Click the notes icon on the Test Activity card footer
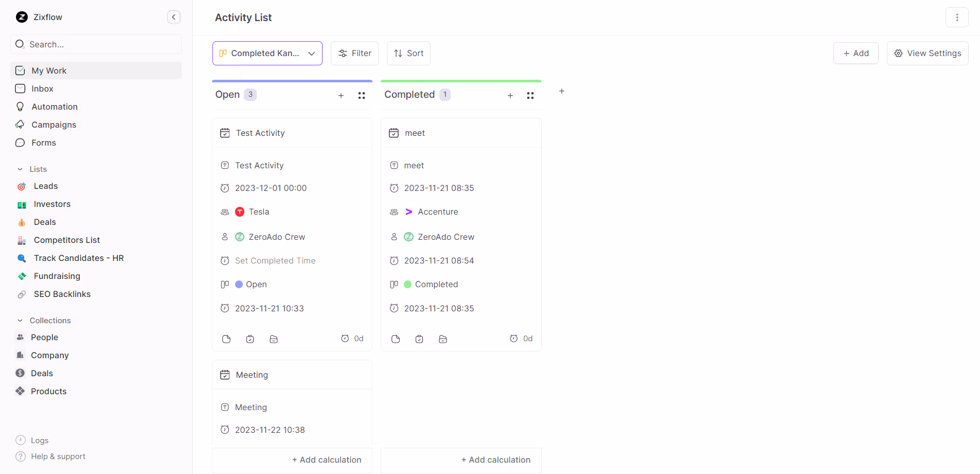The height and width of the screenshot is (474, 980). point(226,339)
